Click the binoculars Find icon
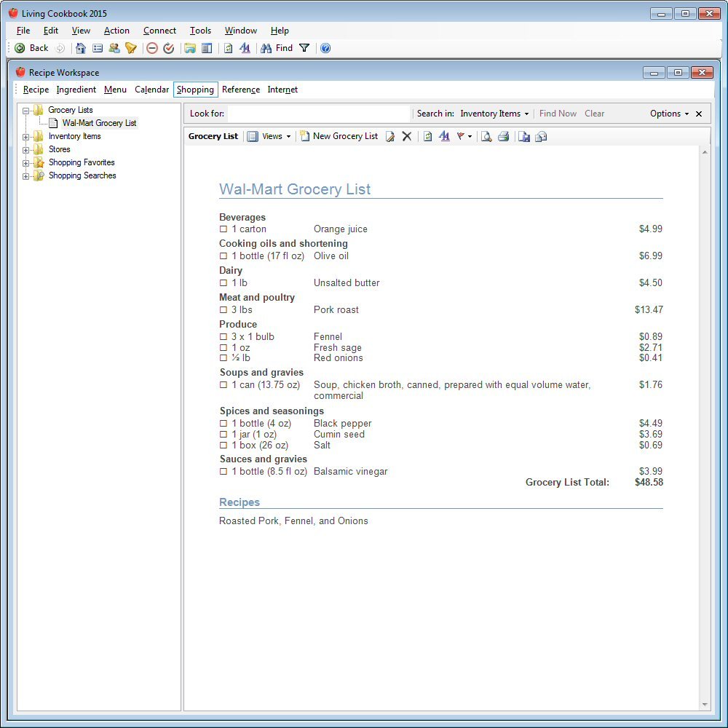 pos(266,48)
